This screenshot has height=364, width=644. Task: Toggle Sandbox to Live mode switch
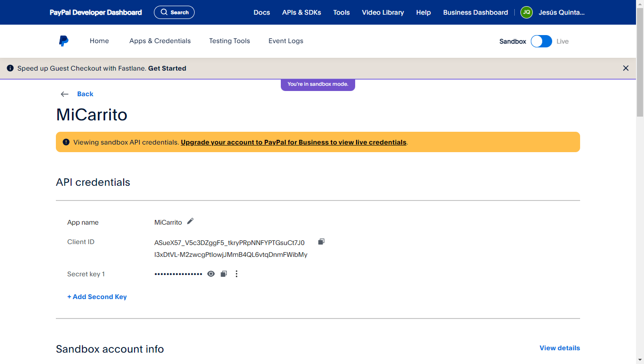[541, 41]
